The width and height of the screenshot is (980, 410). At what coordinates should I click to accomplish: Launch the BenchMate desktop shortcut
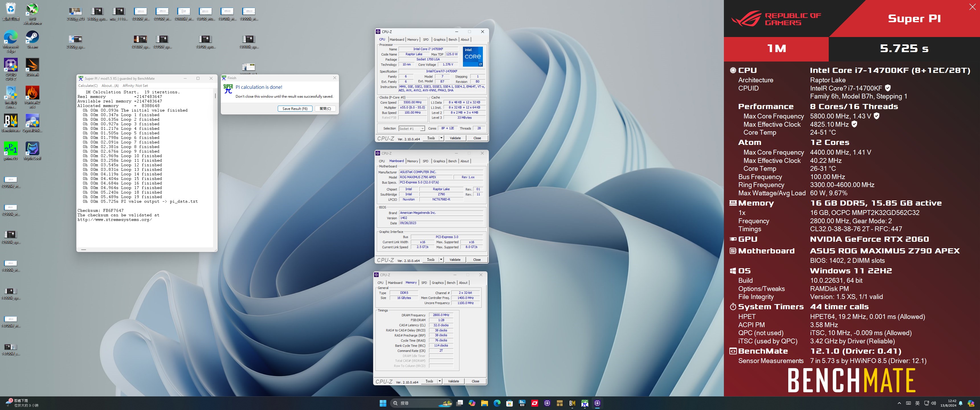(11, 123)
